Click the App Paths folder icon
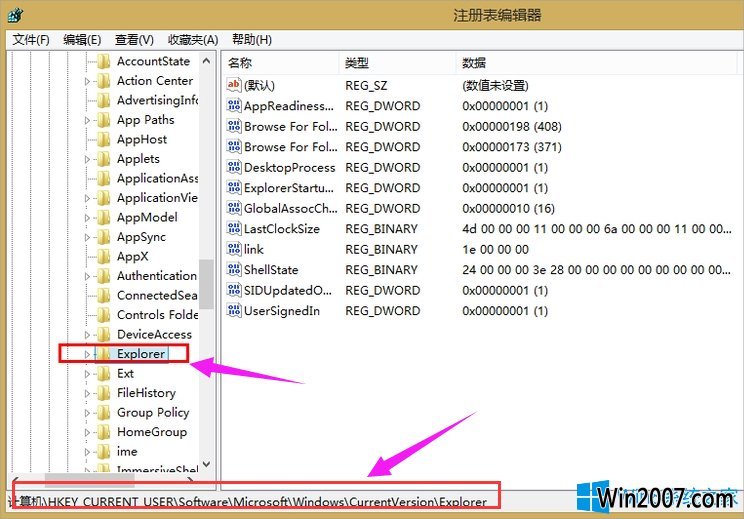The width and height of the screenshot is (744, 519). click(103, 120)
